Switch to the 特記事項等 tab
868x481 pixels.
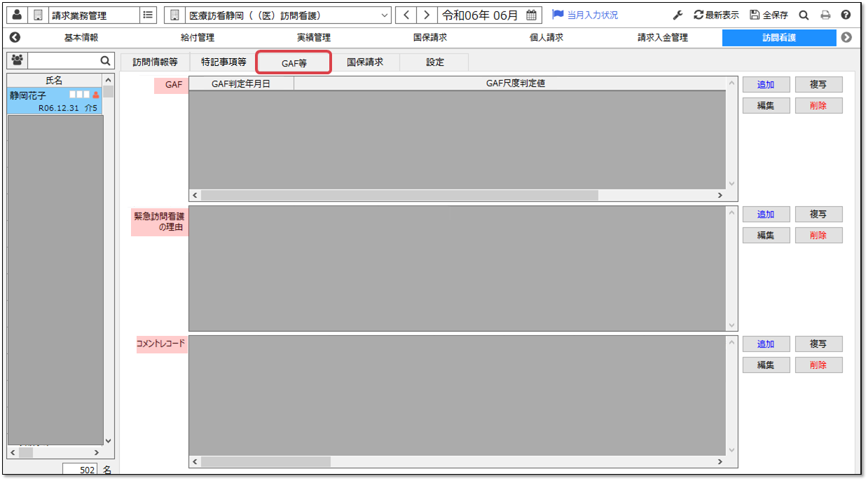click(x=223, y=62)
